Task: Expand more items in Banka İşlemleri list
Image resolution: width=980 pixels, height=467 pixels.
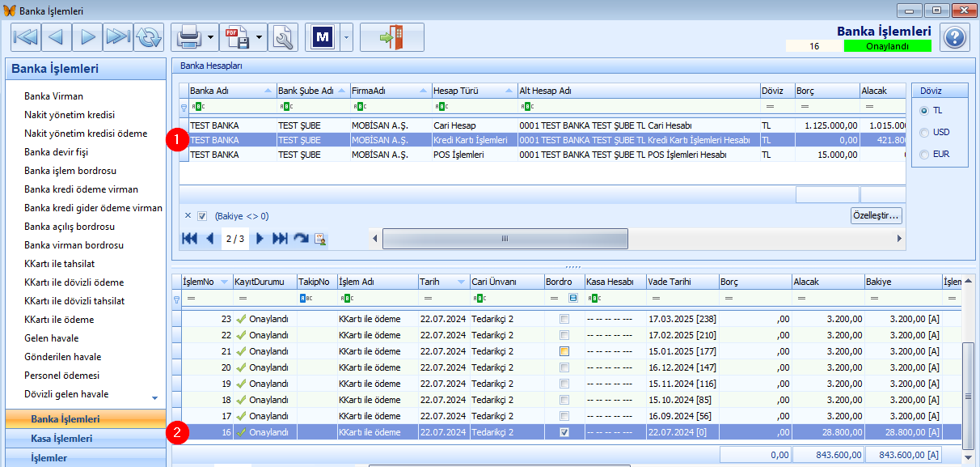Action: [x=154, y=398]
